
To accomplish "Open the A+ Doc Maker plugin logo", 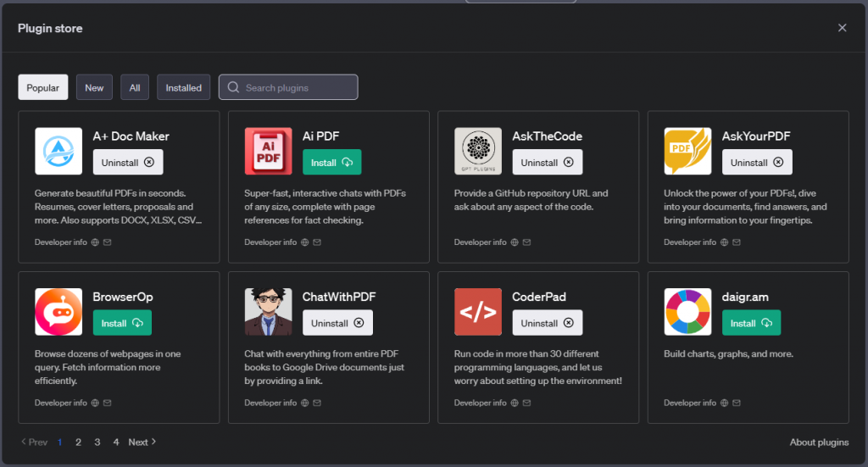I will pyautogui.click(x=58, y=151).
